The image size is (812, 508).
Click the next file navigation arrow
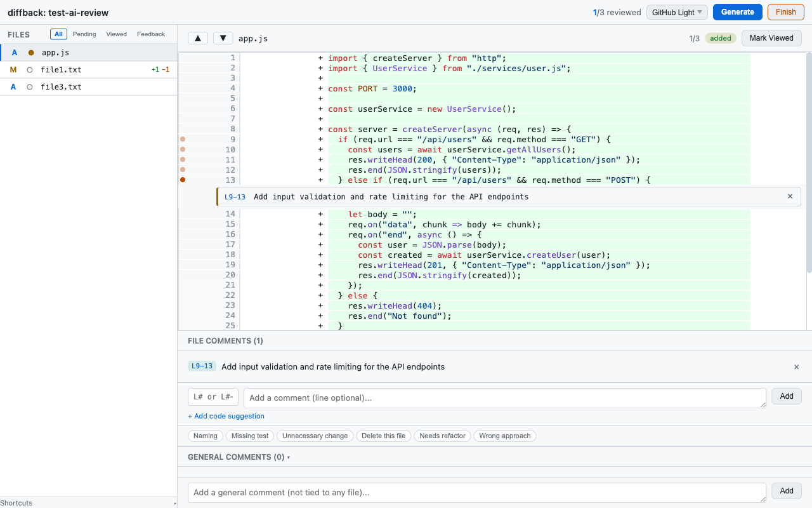[223, 38]
